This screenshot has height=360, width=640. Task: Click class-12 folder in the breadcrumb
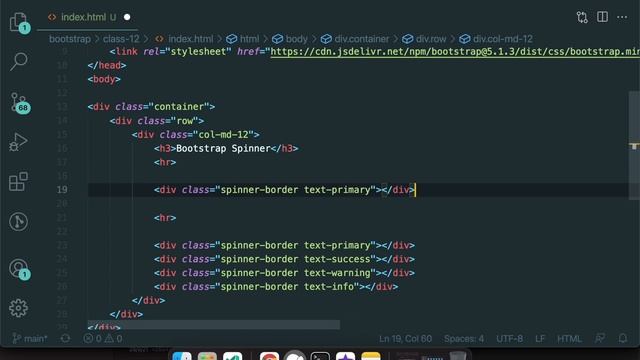point(121,39)
